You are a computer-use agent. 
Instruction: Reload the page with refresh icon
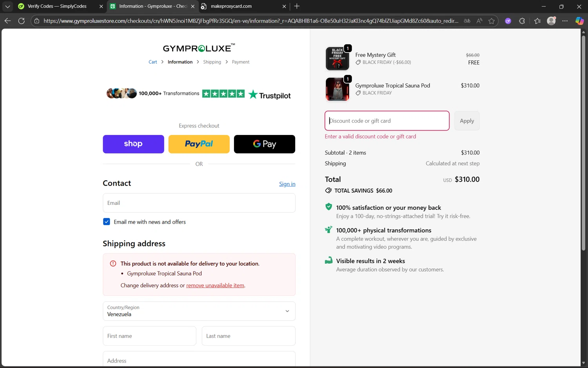pyautogui.click(x=22, y=21)
